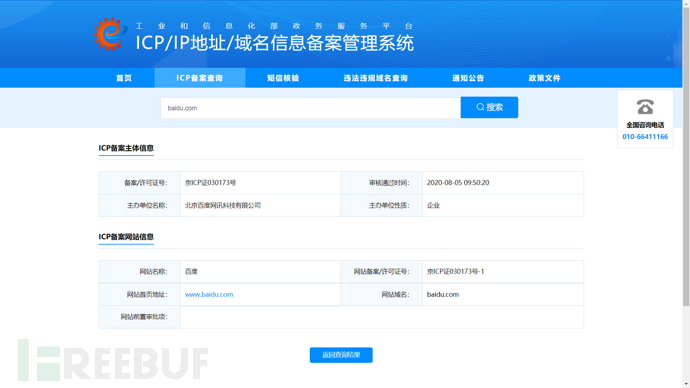The width and height of the screenshot is (690, 388).
Task: Select website domain value baidu.com in table
Action: [x=443, y=294]
